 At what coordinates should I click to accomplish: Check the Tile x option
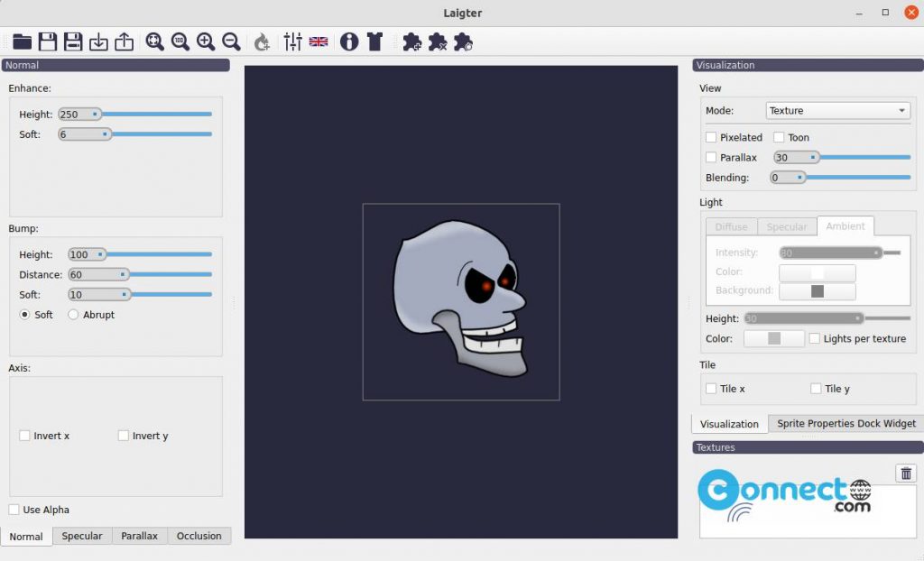(x=710, y=389)
